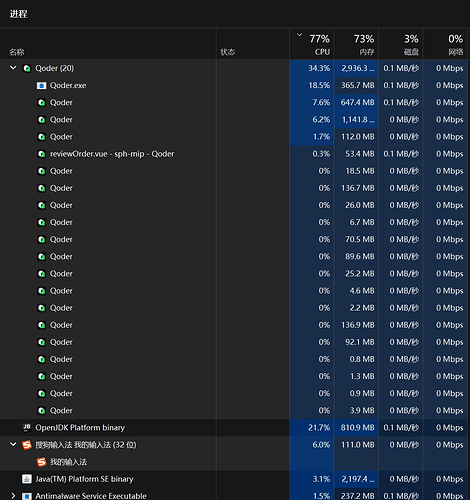Click the Antimalware Service Executable icon
The width and height of the screenshot is (470, 500).
click(x=27, y=496)
